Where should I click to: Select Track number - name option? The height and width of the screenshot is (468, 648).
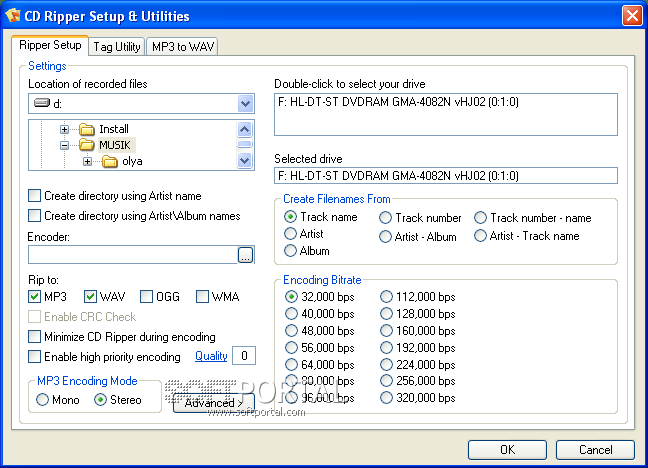(480, 217)
